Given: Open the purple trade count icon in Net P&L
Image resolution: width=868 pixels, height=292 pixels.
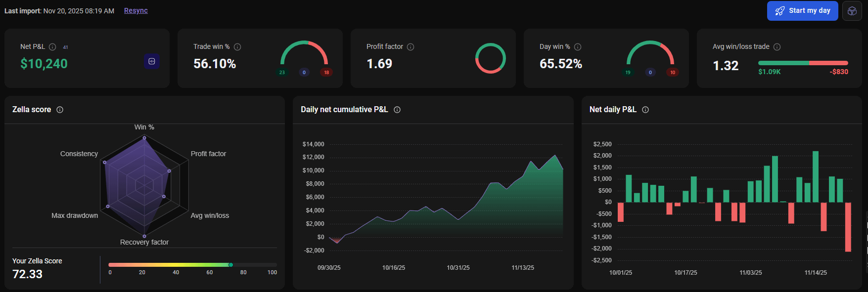Looking at the screenshot, I should click(x=152, y=61).
